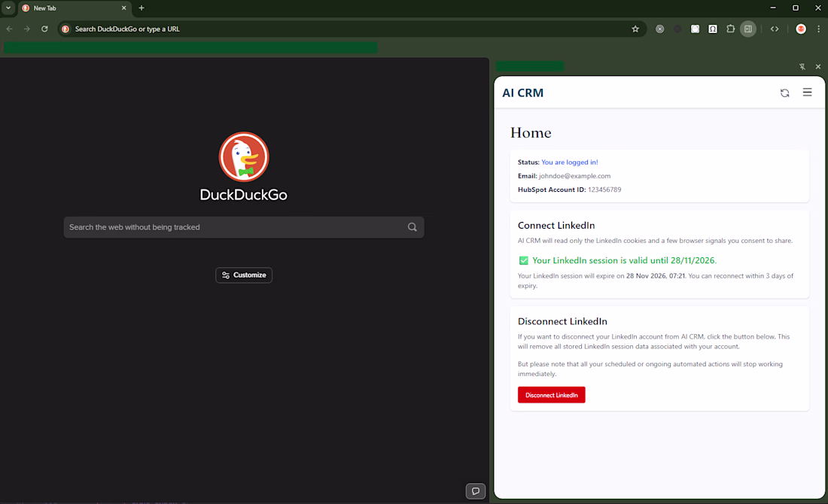Click the Disconnect LinkedIn heading
The image size is (828, 504).
coord(562,321)
